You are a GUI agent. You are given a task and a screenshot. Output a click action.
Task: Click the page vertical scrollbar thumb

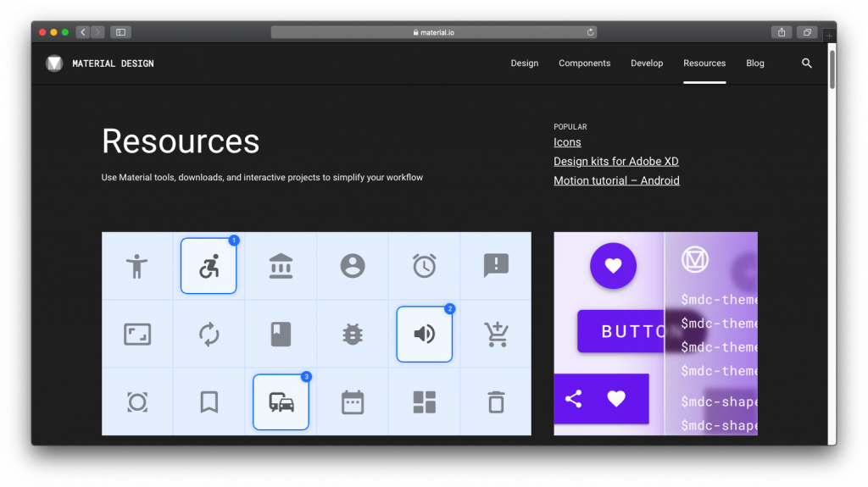[x=832, y=69]
